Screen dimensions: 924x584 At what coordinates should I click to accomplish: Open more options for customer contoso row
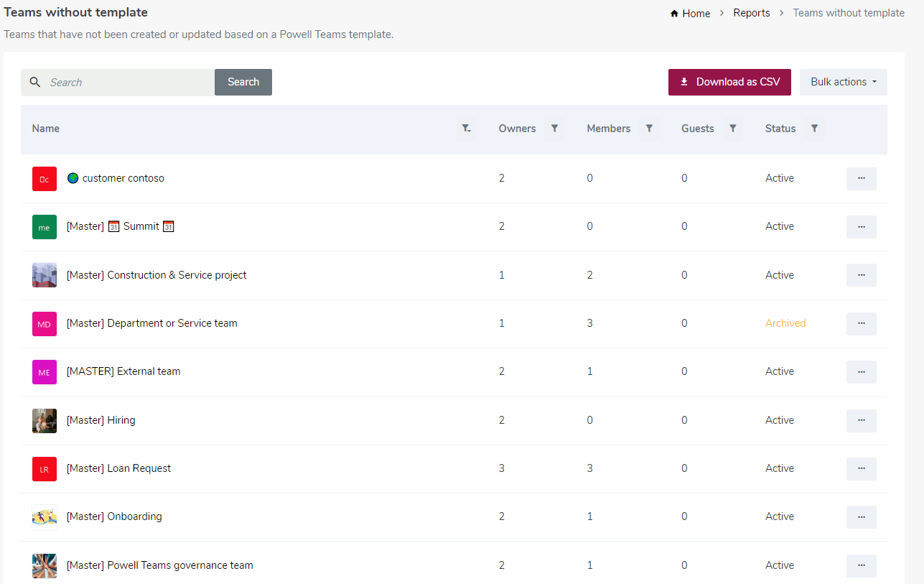pyautogui.click(x=862, y=178)
